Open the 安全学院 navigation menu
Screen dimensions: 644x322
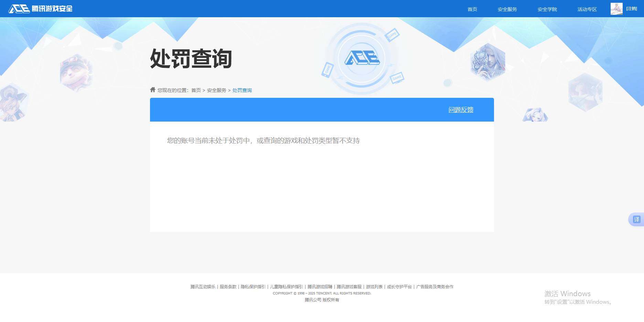click(547, 9)
